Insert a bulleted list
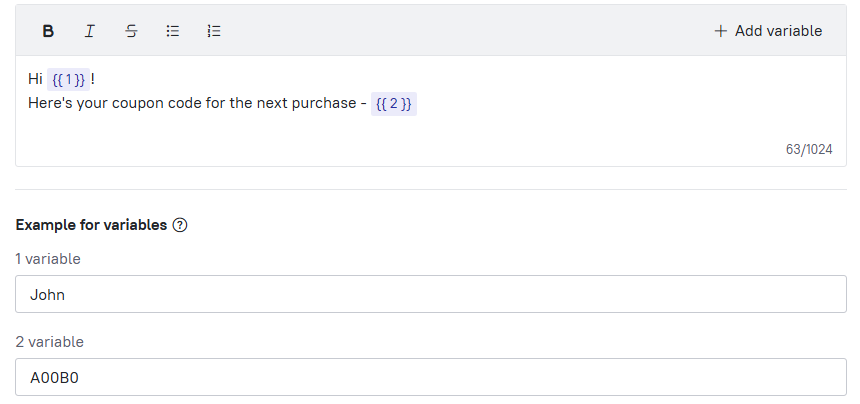The width and height of the screenshot is (860, 404). [173, 31]
